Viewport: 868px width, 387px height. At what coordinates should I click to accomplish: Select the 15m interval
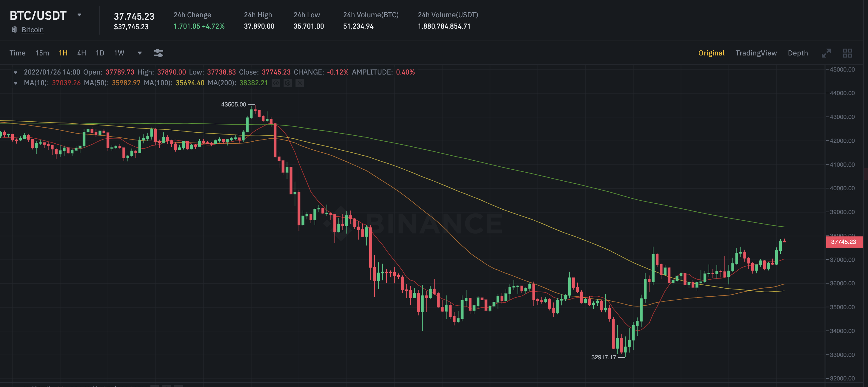[42, 53]
